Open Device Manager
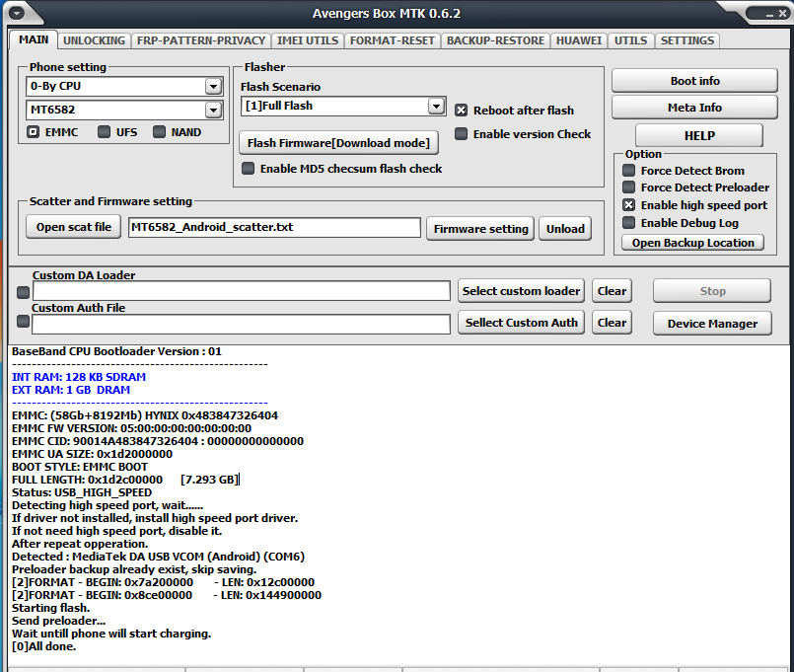794x672 pixels. tap(712, 324)
